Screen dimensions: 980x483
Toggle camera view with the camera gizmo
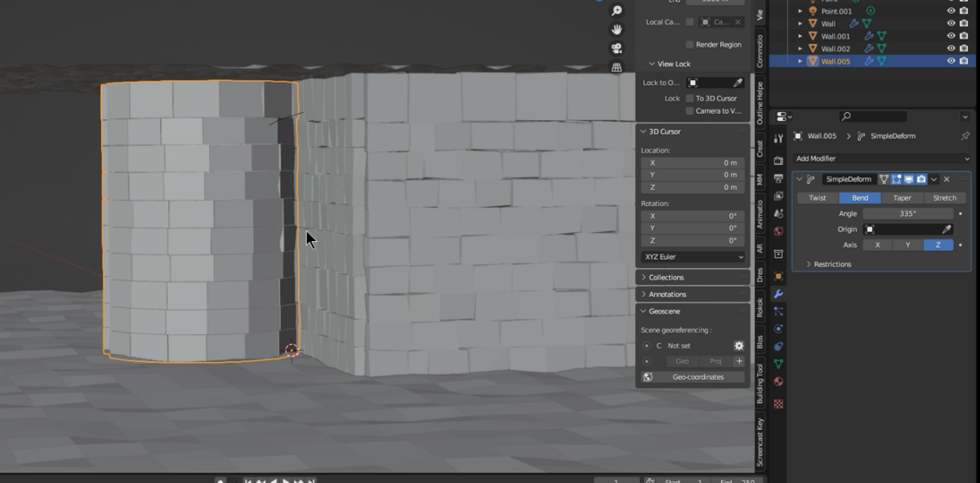[617, 48]
